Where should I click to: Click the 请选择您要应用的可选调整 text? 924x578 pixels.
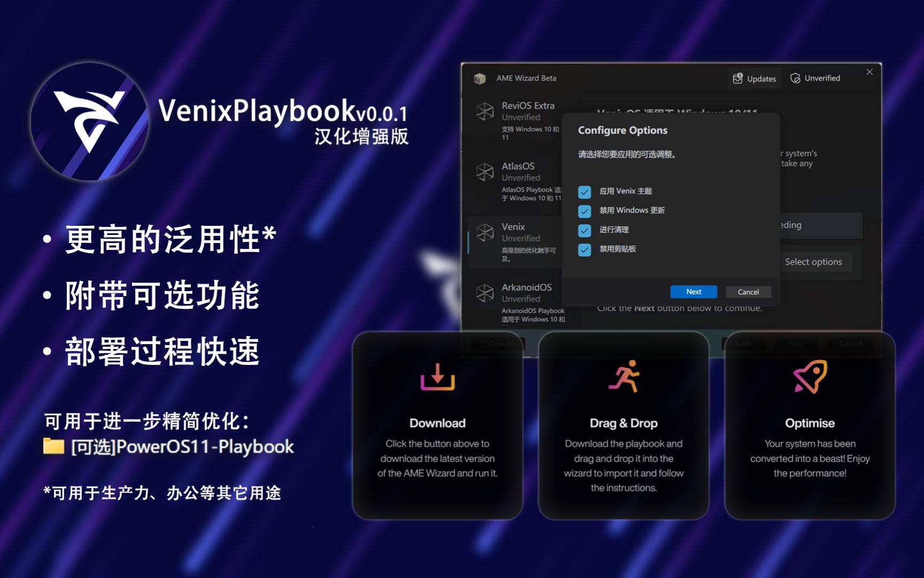tap(627, 154)
